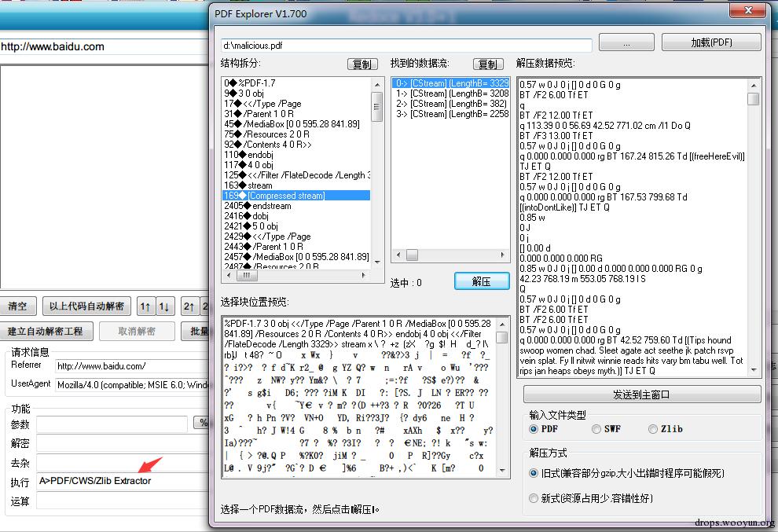Viewport: 778px width, 532px height.
Task: Click the '...' browse file button
Action: (x=626, y=43)
